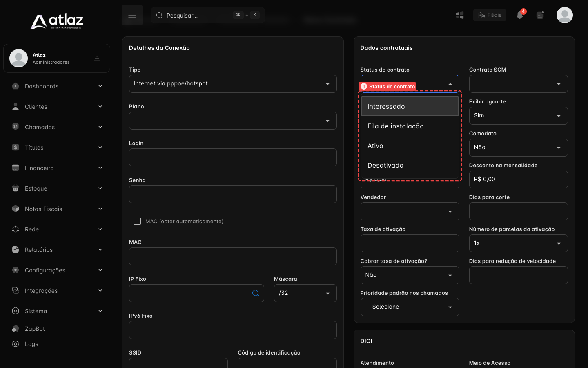
Task: Click the Títulos dollar icon
Action: click(x=16, y=148)
